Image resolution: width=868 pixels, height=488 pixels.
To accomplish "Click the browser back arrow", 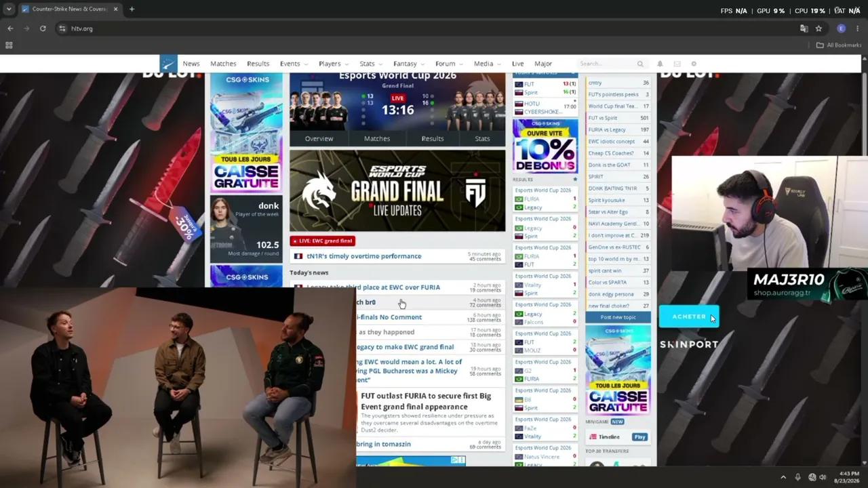I will tap(10, 28).
